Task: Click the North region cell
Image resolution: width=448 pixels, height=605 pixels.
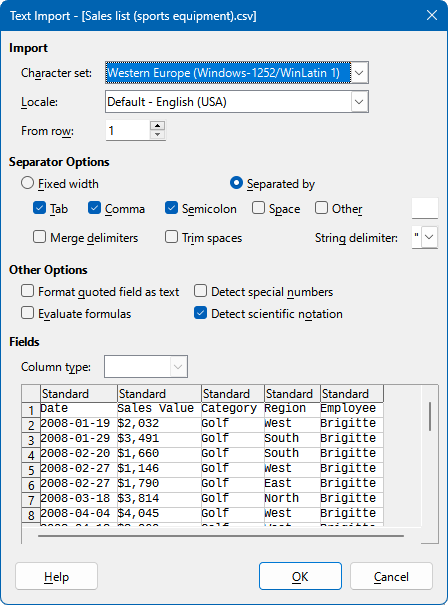Action: pos(292,499)
